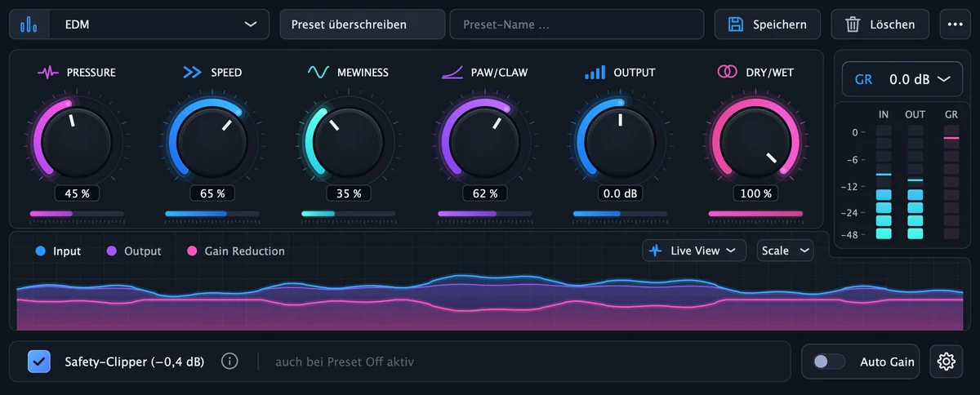Open the Live View dropdown
Screen dimensions: 980x395
pyautogui.click(x=694, y=251)
